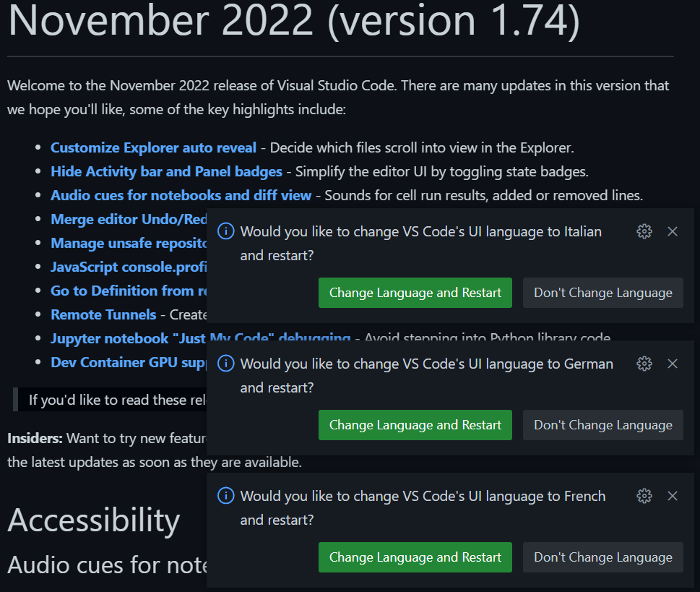Decline the French language change
The width and height of the screenshot is (700, 592).
tap(602, 557)
